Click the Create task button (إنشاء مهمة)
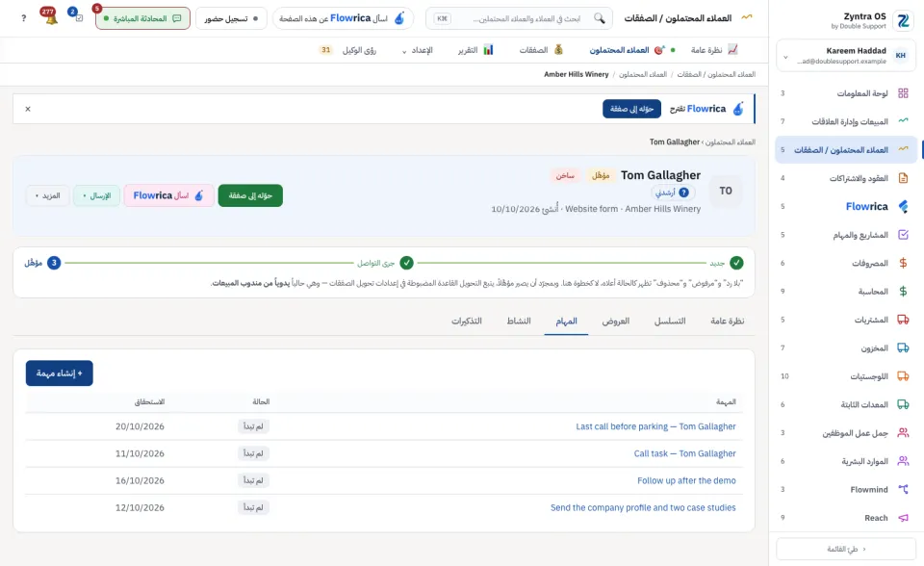The width and height of the screenshot is (924, 566). click(60, 373)
